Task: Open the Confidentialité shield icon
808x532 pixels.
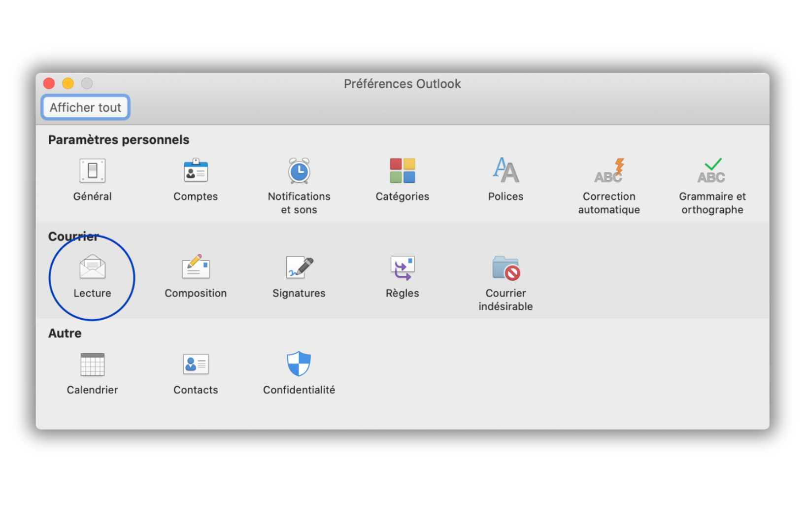Action: pos(299,364)
